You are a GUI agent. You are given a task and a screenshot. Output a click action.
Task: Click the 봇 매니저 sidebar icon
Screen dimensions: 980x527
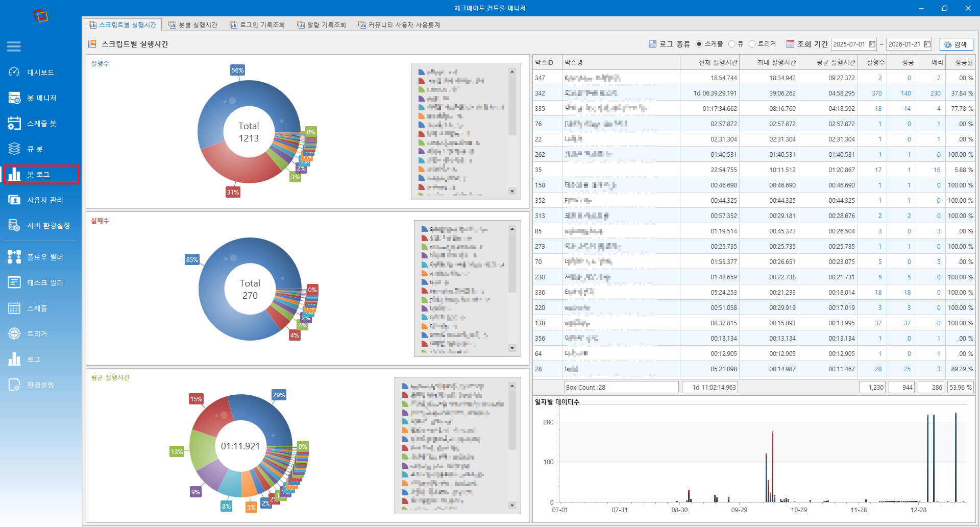point(14,98)
